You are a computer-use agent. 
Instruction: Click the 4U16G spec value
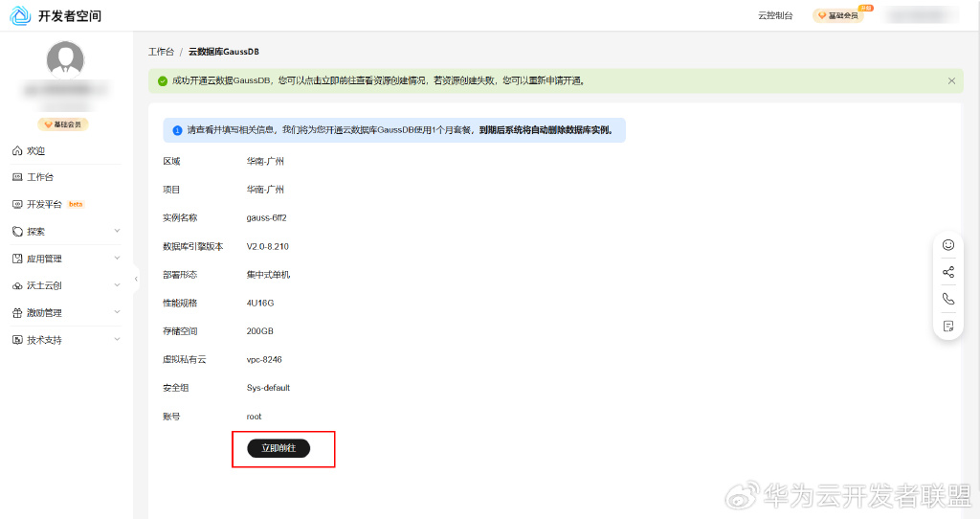(260, 303)
